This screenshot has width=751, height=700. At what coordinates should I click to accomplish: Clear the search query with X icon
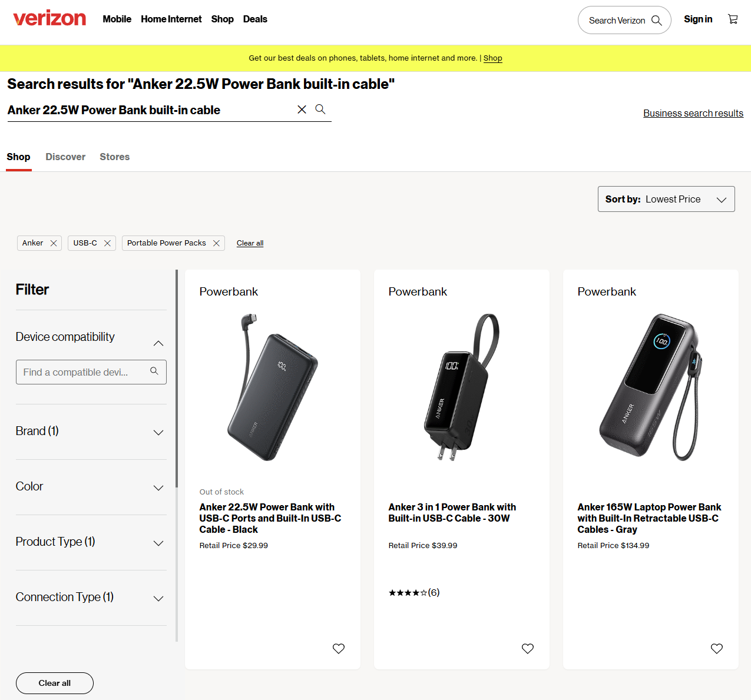(x=302, y=110)
